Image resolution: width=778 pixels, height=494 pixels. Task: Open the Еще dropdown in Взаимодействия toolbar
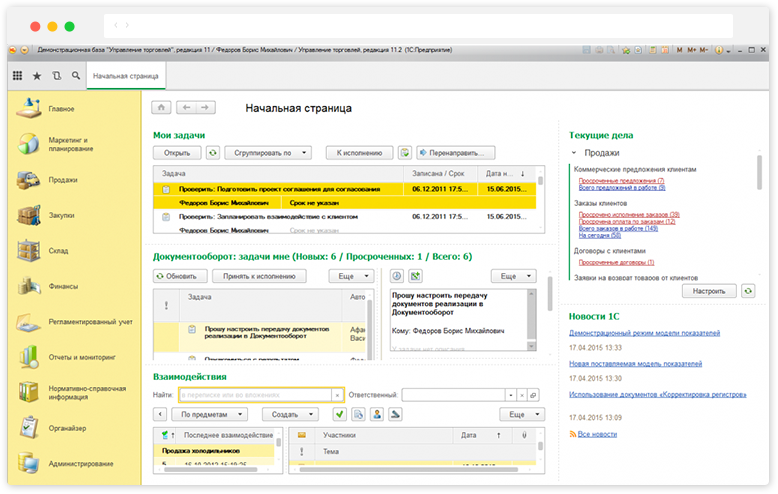coord(522,414)
